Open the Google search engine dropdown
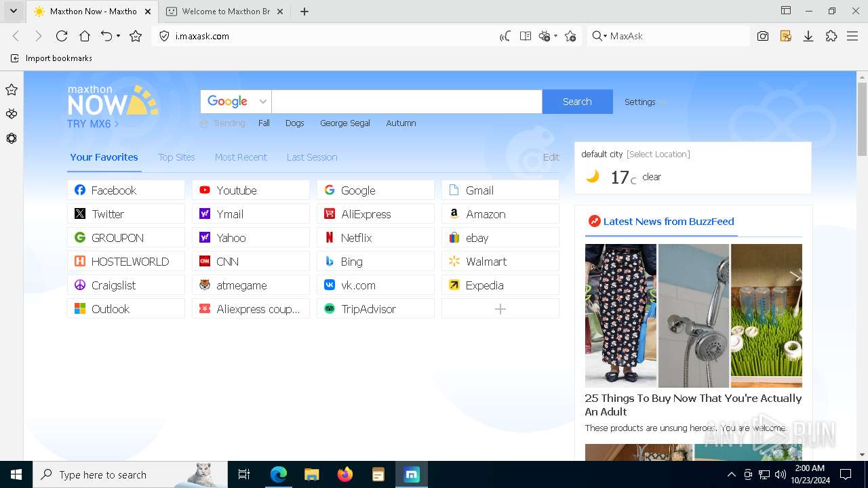Image resolution: width=868 pixels, height=488 pixels. (236, 102)
